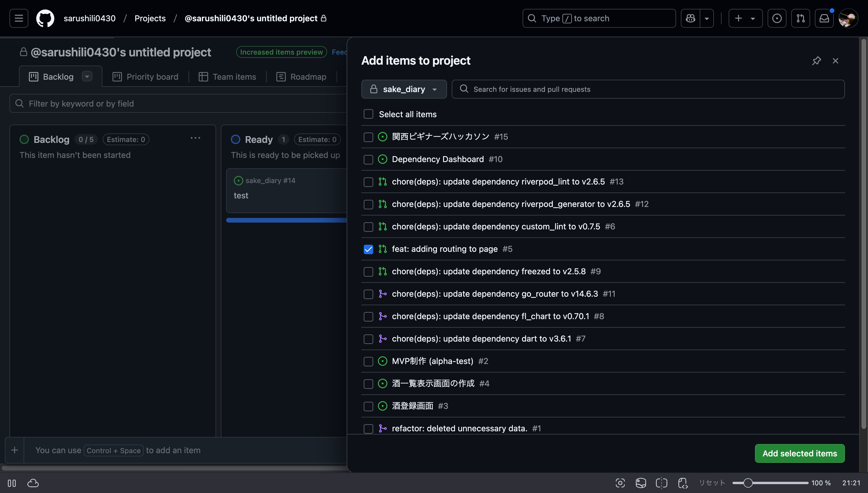This screenshot has height=493, width=868.
Task: Open the Copilot icon in header
Action: point(690,18)
